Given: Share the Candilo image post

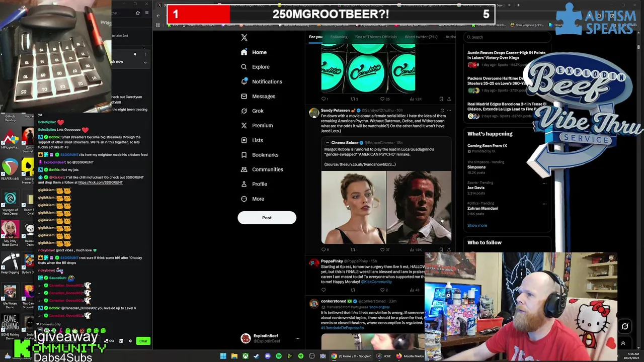Looking at the screenshot, I should tap(449, 99).
